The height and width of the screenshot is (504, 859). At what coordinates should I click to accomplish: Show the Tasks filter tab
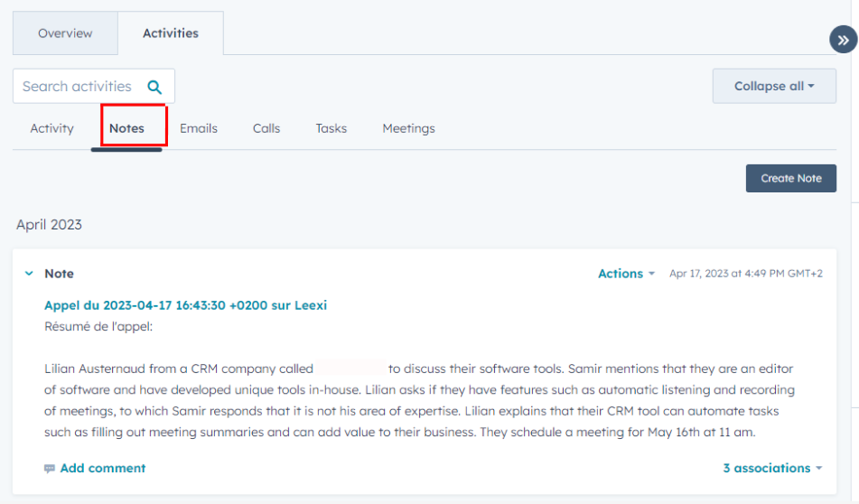[331, 128]
